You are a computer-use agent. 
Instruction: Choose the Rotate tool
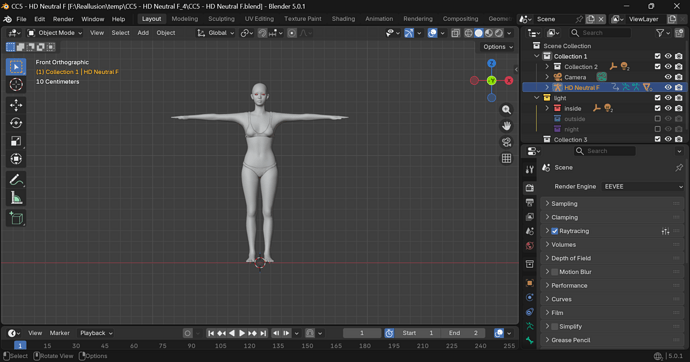pyautogui.click(x=16, y=123)
